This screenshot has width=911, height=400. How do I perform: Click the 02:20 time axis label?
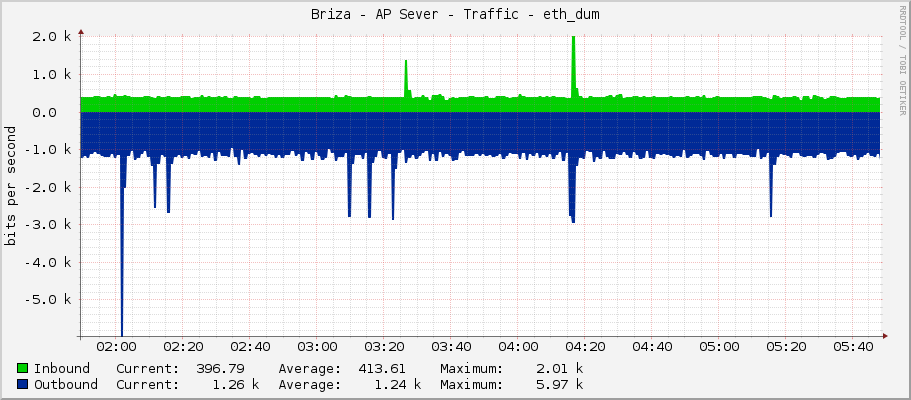[182, 347]
